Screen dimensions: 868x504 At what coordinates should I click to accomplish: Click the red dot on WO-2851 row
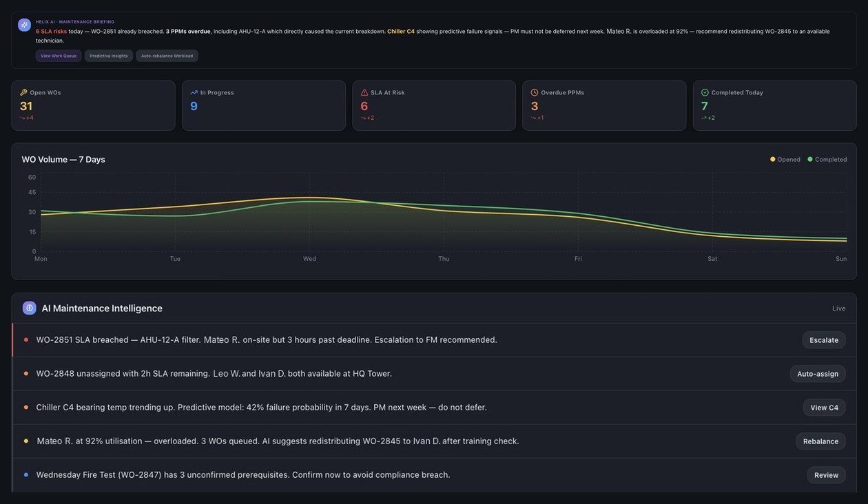point(26,339)
